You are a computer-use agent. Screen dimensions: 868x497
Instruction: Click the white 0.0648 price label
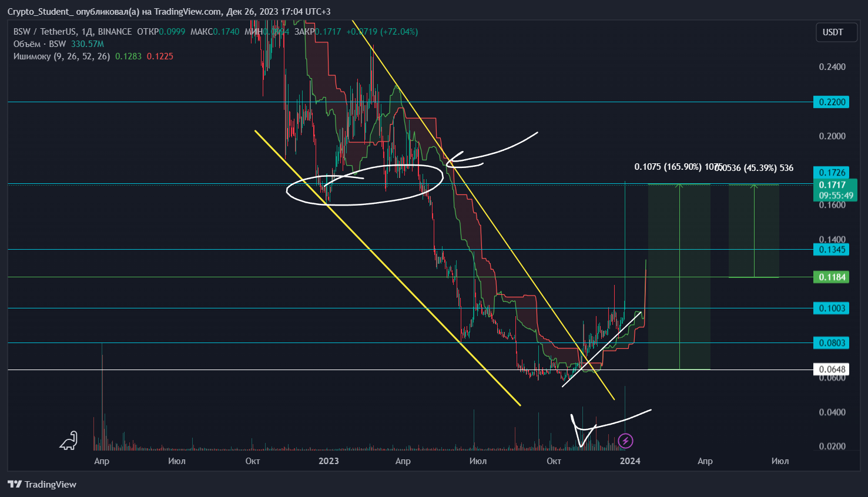click(x=831, y=370)
